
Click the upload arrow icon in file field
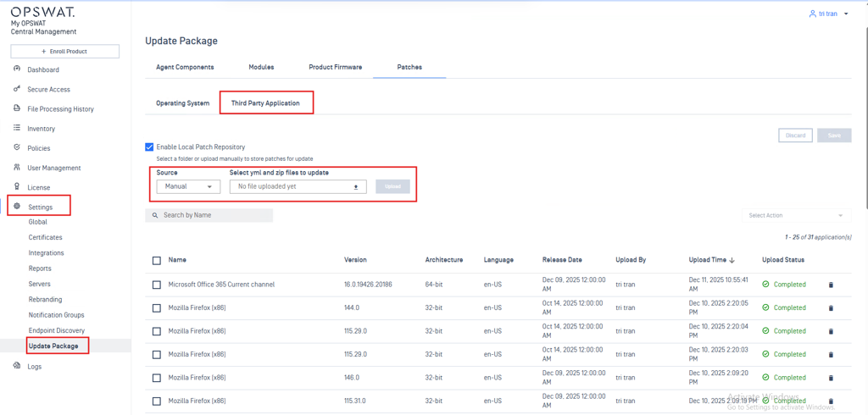tap(357, 187)
